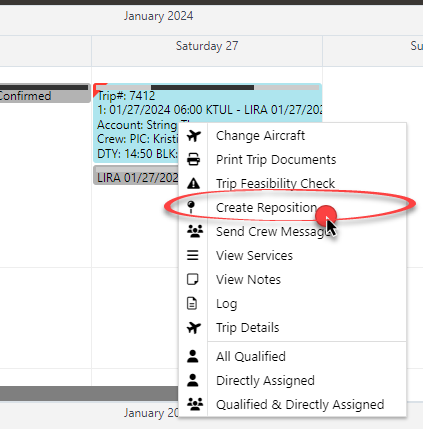Click the person icon beside All Qualified
The width and height of the screenshot is (423, 429).
coord(193,356)
